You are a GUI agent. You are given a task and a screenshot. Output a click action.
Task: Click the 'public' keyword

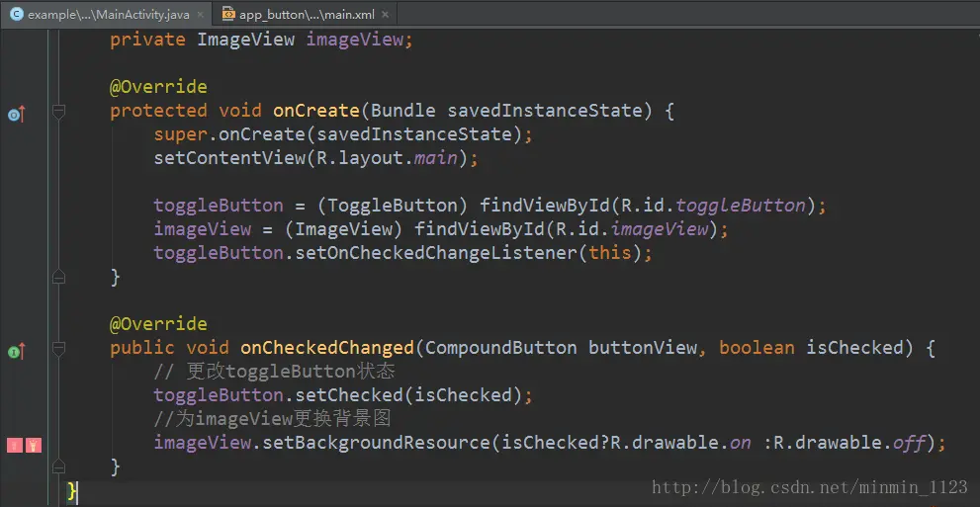point(141,348)
